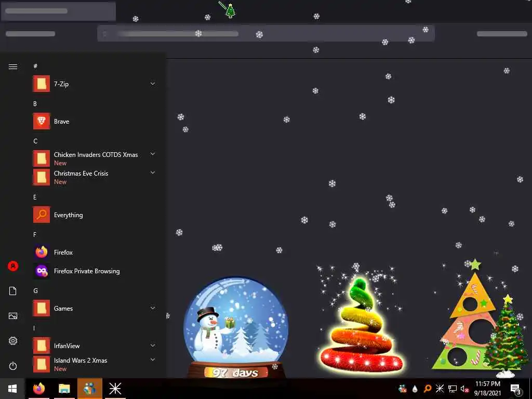Click the snow globe countdown widget
The height and width of the screenshot is (399, 532).
pos(236,328)
